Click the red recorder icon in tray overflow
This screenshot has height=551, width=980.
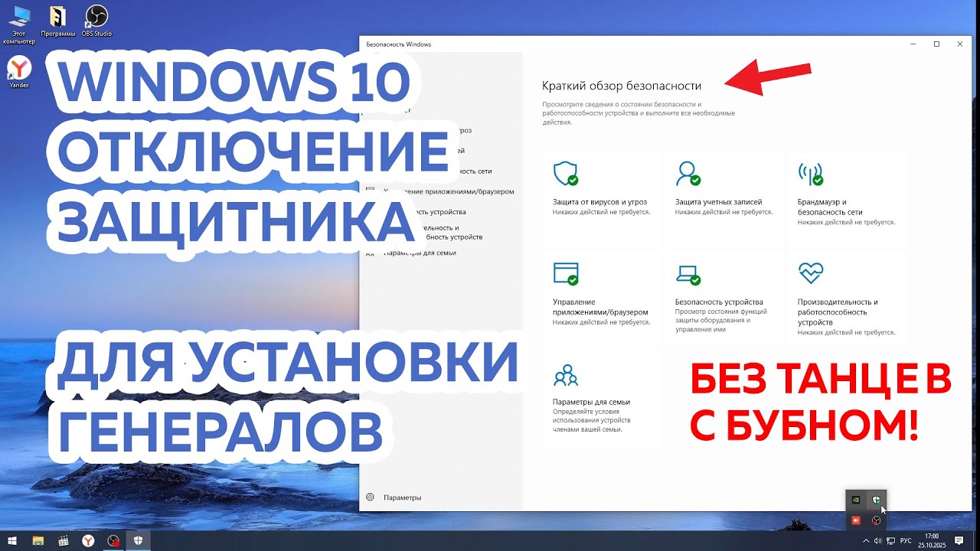click(856, 520)
